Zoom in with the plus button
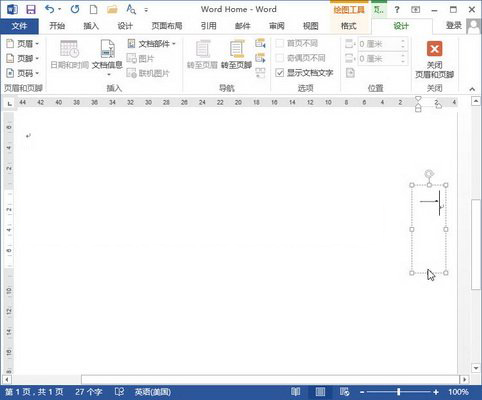Screen dimensions: 482x400 click(436, 392)
